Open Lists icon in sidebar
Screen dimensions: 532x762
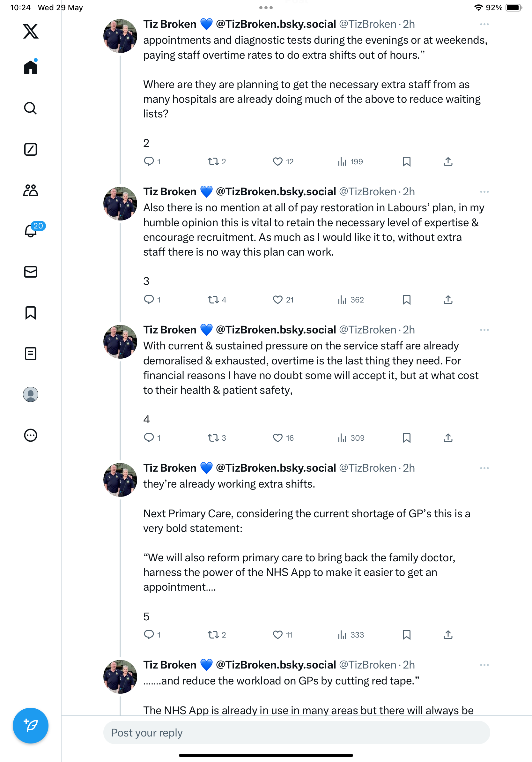point(31,354)
